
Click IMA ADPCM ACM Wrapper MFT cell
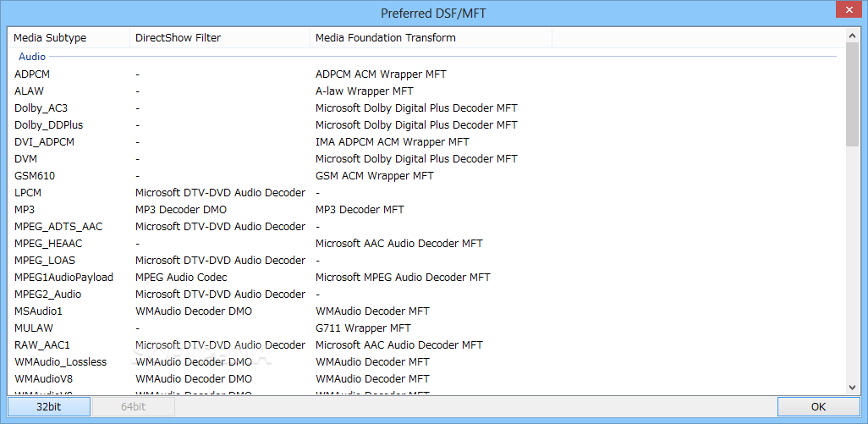(x=393, y=141)
